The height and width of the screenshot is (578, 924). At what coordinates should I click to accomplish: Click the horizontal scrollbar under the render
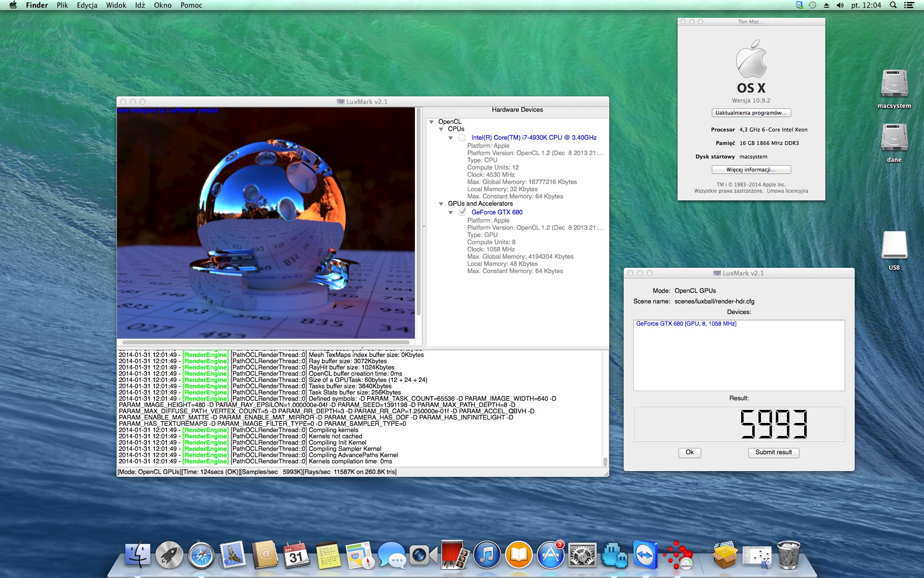coord(266,342)
